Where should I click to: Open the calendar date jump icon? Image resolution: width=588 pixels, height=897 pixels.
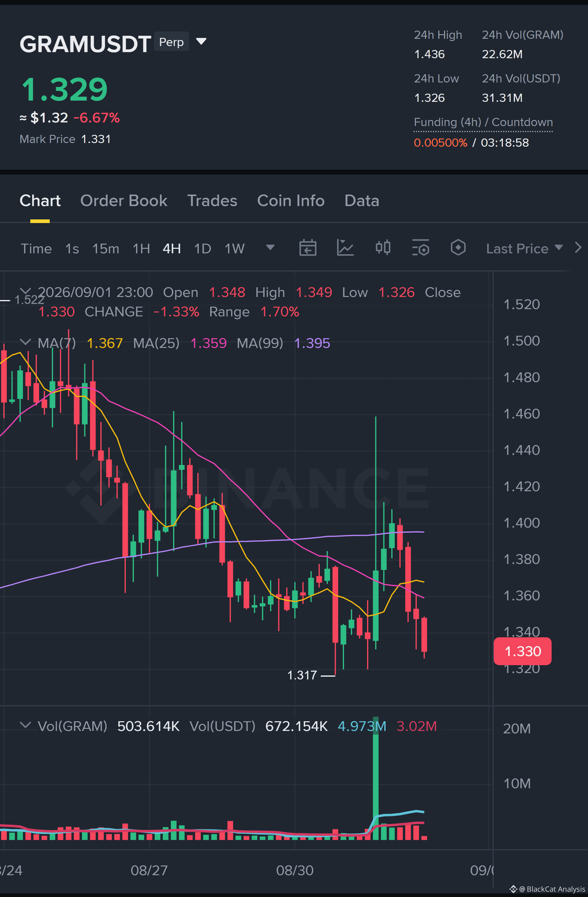pos(308,248)
